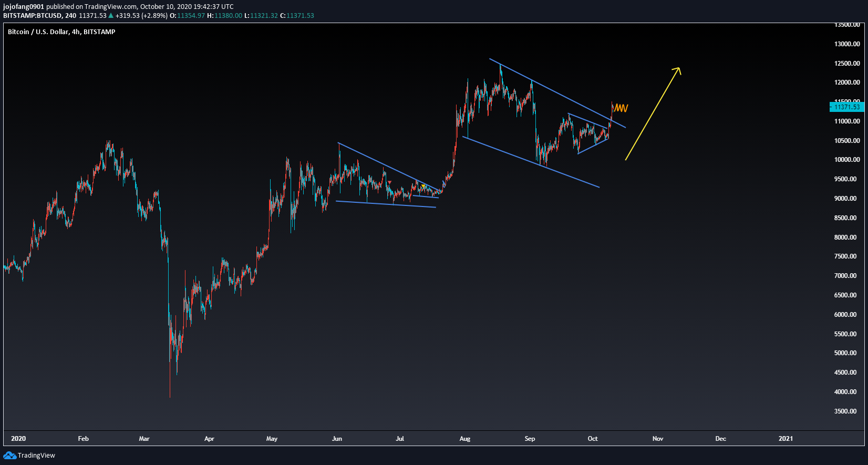
Task: Click the Oct time axis label
Action: (x=593, y=439)
